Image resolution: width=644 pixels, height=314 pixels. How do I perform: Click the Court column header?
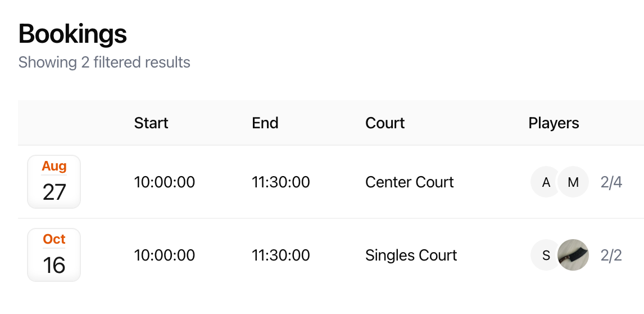coord(385,123)
